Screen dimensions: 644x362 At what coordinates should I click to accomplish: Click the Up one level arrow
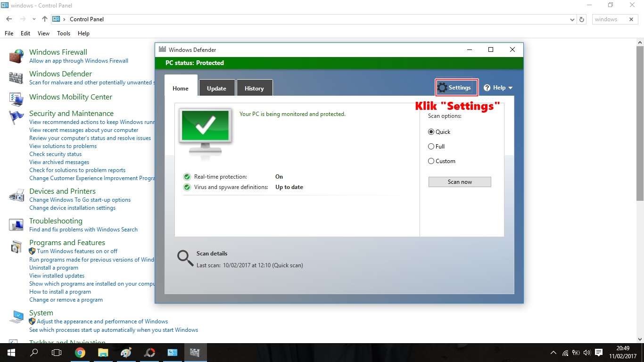tap(45, 19)
